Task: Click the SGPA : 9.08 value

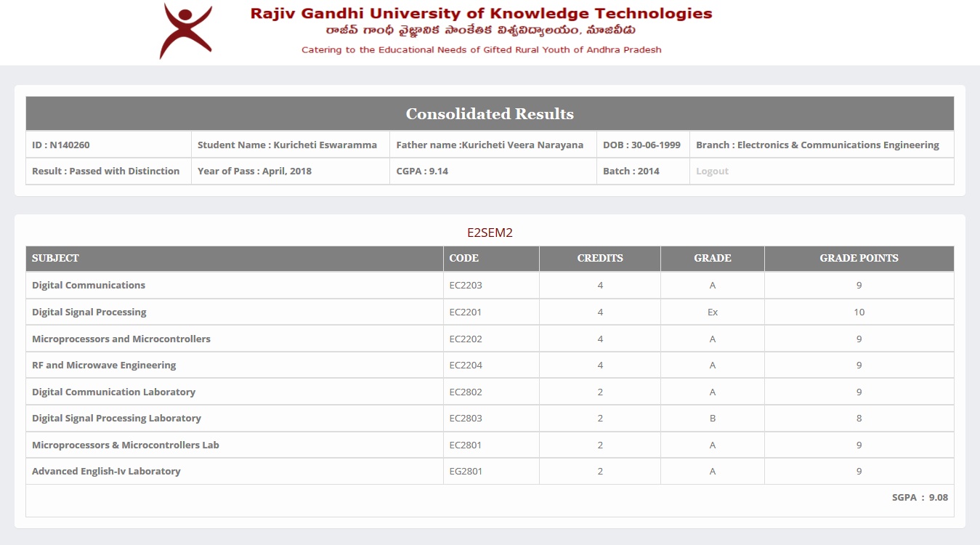Action: pos(920,498)
